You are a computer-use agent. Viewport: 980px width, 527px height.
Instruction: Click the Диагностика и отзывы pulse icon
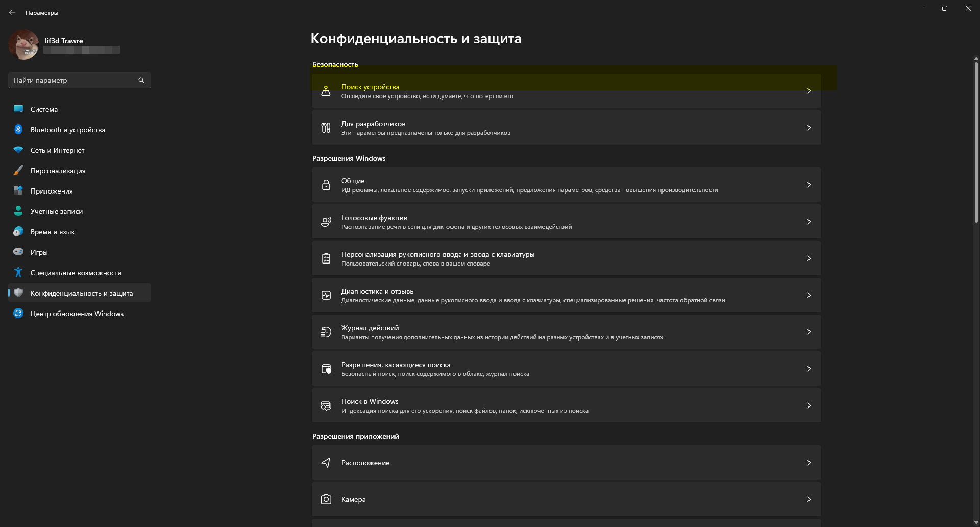[x=326, y=295]
